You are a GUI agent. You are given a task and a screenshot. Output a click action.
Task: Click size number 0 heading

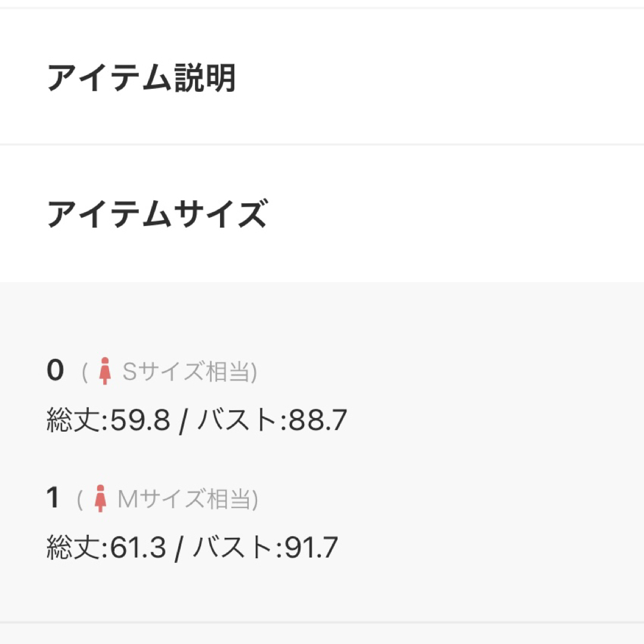55,370
